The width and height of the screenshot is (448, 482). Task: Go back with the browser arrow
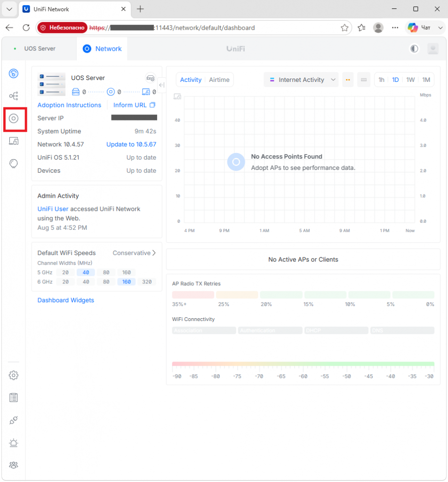tap(9, 28)
